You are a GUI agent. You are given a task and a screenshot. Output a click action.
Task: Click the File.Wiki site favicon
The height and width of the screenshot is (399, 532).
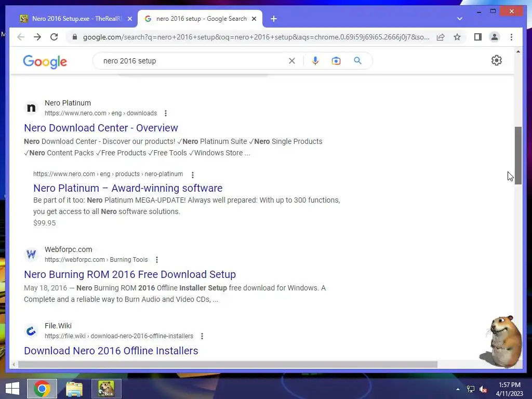pos(31,331)
